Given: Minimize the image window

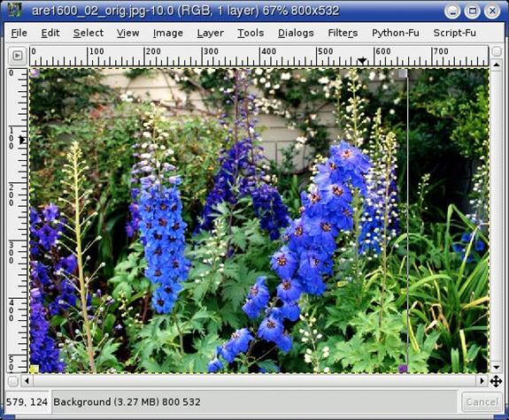Looking at the screenshot, I should [452, 11].
